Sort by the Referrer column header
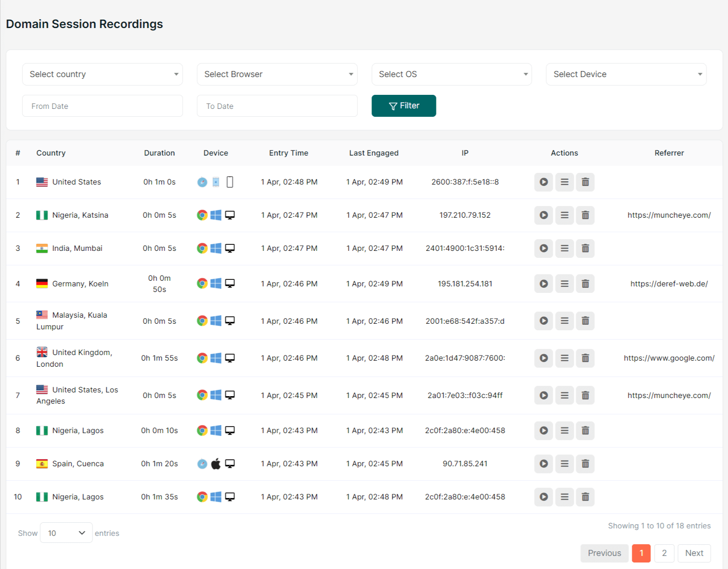Image resolution: width=728 pixels, height=569 pixels. click(x=669, y=153)
